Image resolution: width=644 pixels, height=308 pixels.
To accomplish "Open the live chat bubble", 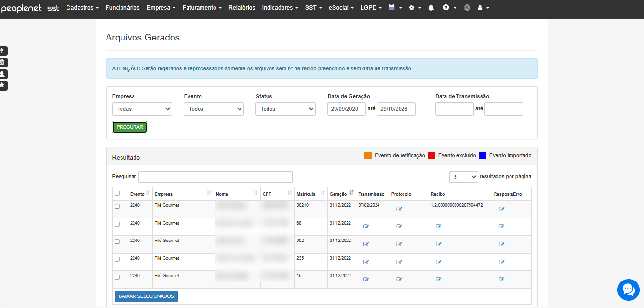I will (x=628, y=289).
